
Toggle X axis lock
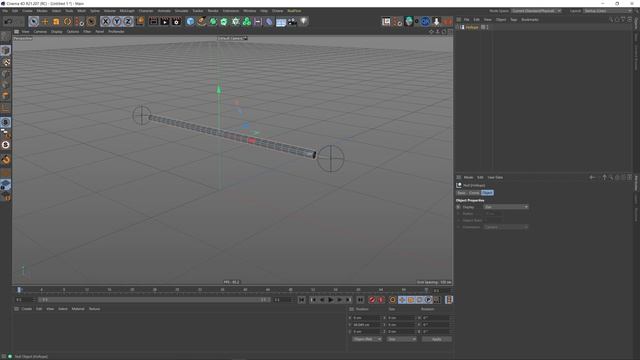click(x=105, y=21)
